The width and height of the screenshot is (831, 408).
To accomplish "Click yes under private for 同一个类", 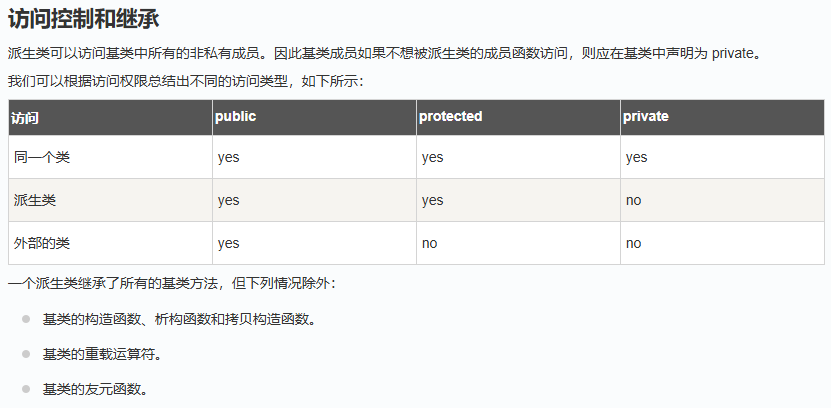I will click(636, 157).
